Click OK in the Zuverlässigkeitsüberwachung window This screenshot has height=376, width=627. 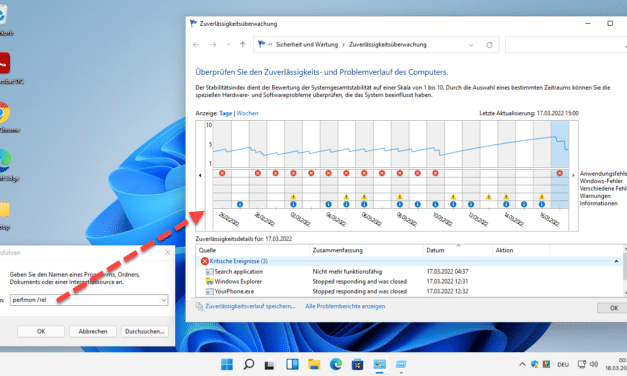point(613,308)
